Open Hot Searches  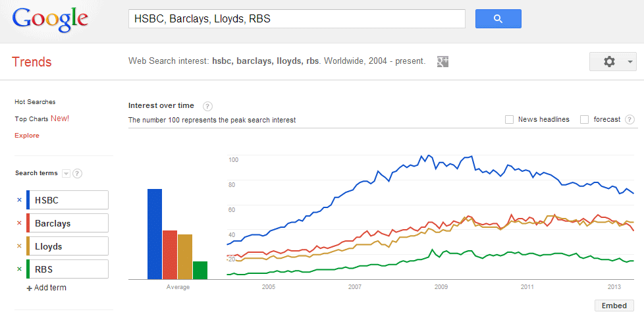(35, 102)
